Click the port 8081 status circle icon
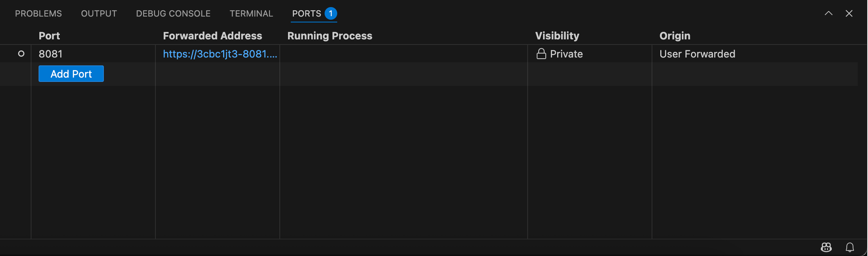The height and width of the screenshot is (256, 868). [x=21, y=54]
